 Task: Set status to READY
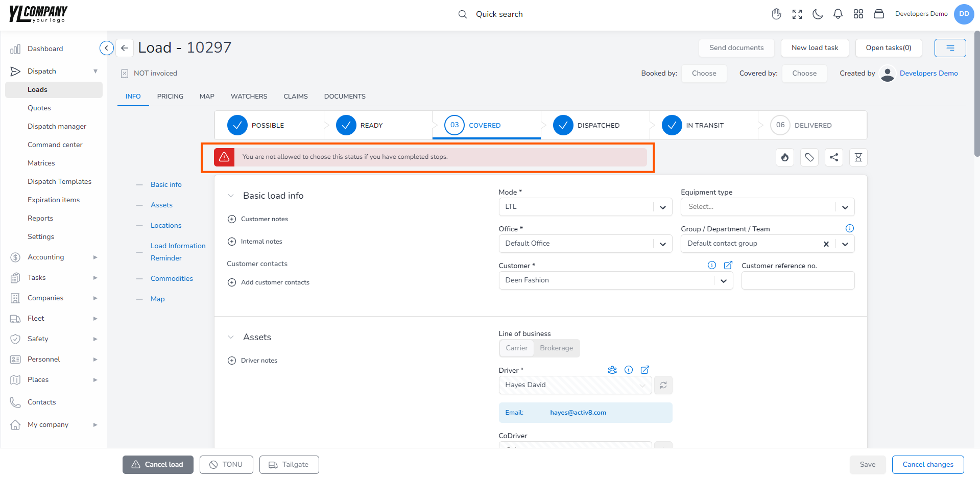coord(378,125)
